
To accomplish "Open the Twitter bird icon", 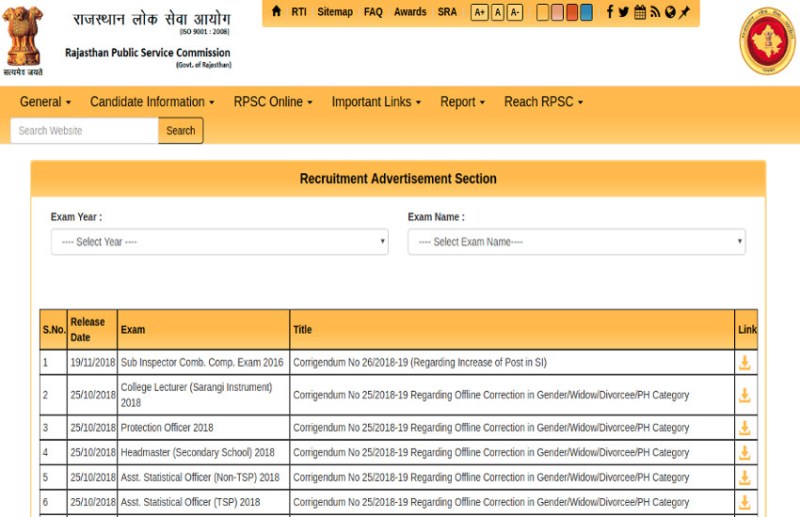I will pyautogui.click(x=623, y=12).
